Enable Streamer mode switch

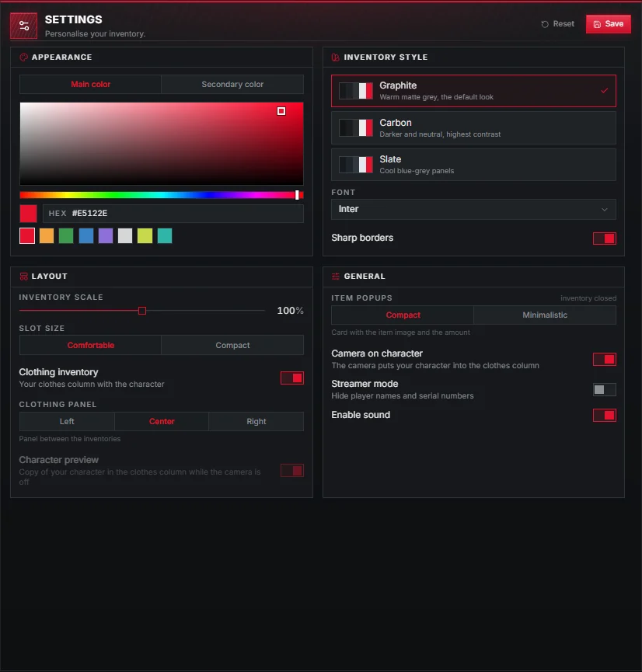(x=604, y=389)
